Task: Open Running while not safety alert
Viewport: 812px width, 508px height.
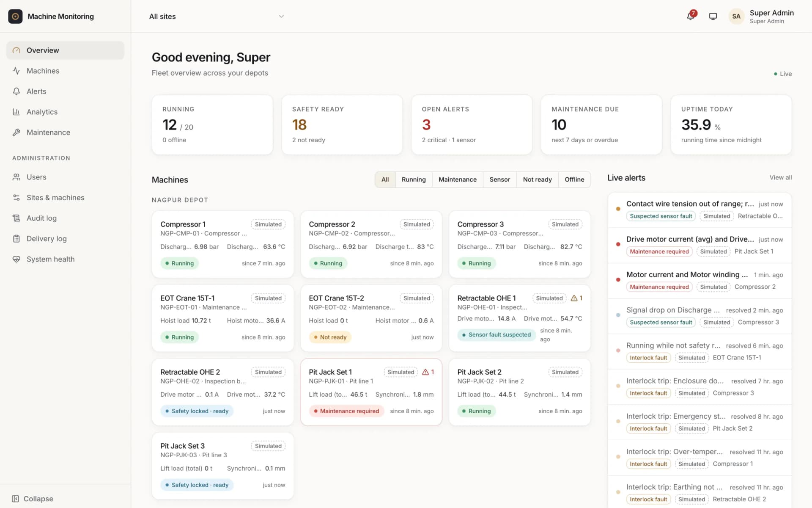Action: tap(700, 352)
